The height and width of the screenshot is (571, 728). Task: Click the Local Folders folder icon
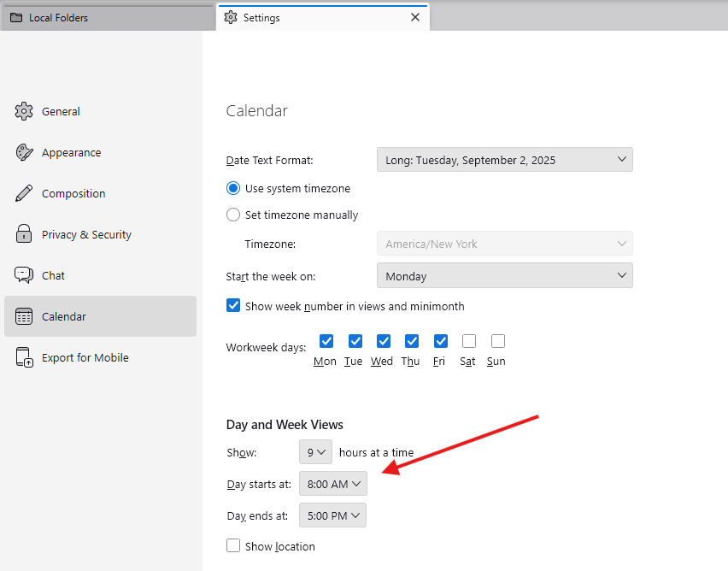click(16, 17)
